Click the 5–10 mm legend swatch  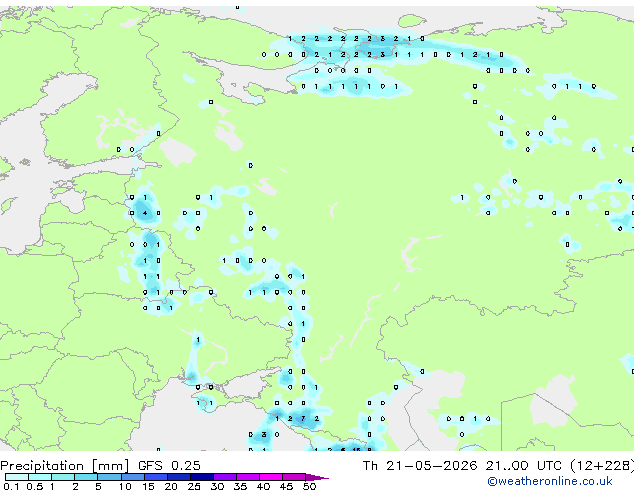(x=109, y=477)
